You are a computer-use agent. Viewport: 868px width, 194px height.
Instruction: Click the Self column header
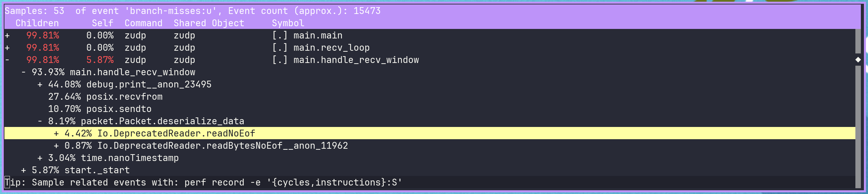point(102,23)
